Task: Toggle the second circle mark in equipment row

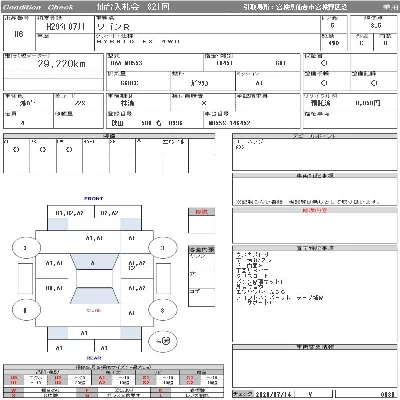Action: click(x=43, y=150)
